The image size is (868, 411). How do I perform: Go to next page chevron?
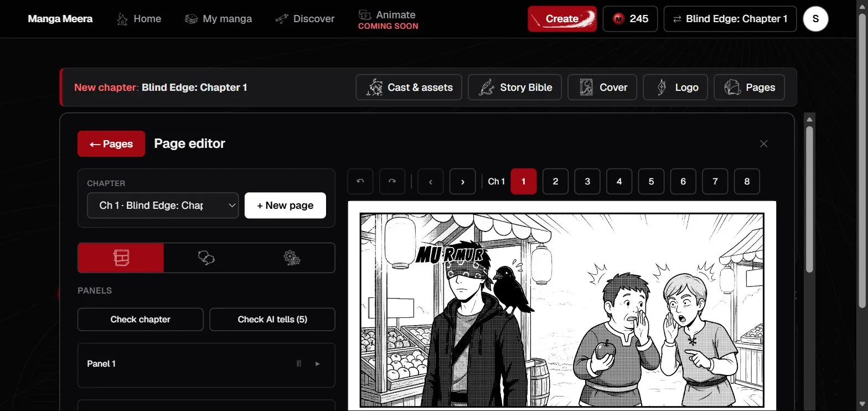tap(463, 182)
